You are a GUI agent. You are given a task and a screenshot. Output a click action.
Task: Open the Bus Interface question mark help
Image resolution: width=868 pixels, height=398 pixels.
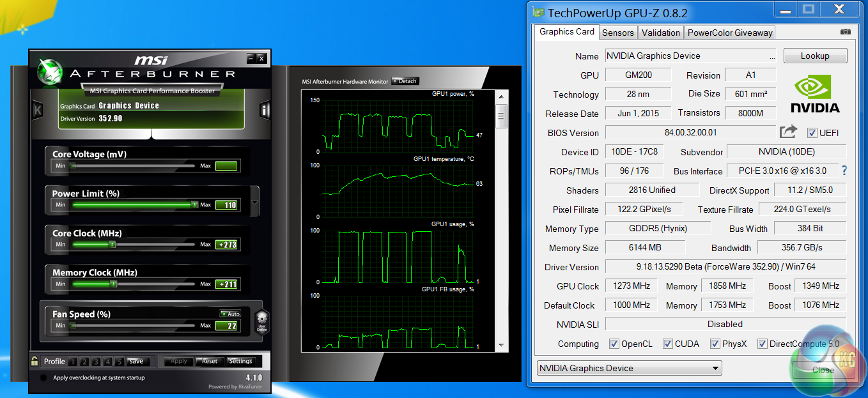[x=844, y=171]
